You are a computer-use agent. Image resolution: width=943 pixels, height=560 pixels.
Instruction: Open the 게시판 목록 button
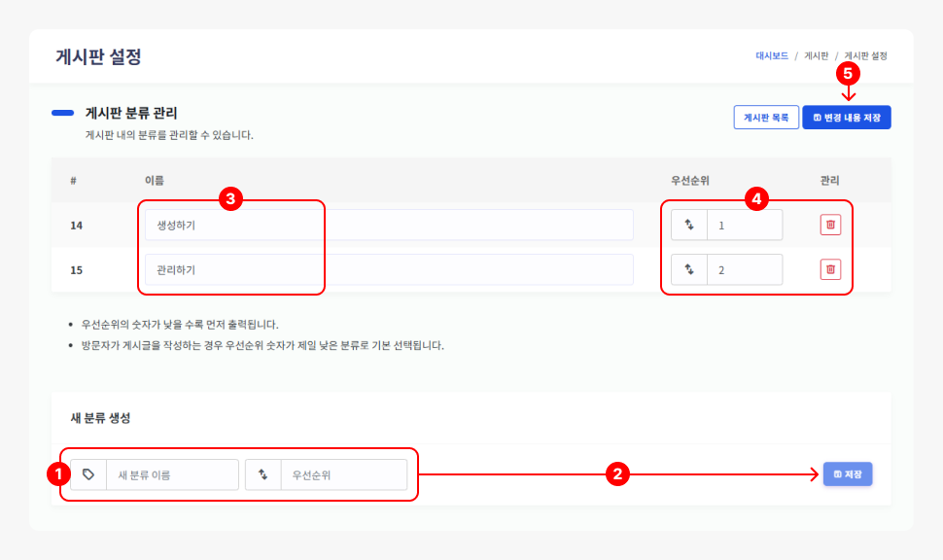(766, 118)
